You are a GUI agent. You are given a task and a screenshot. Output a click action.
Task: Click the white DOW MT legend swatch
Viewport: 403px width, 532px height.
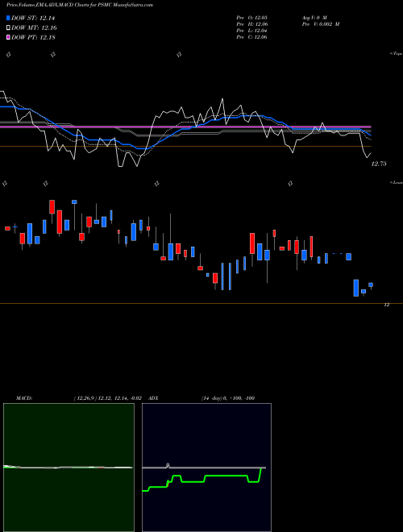(x=9, y=28)
